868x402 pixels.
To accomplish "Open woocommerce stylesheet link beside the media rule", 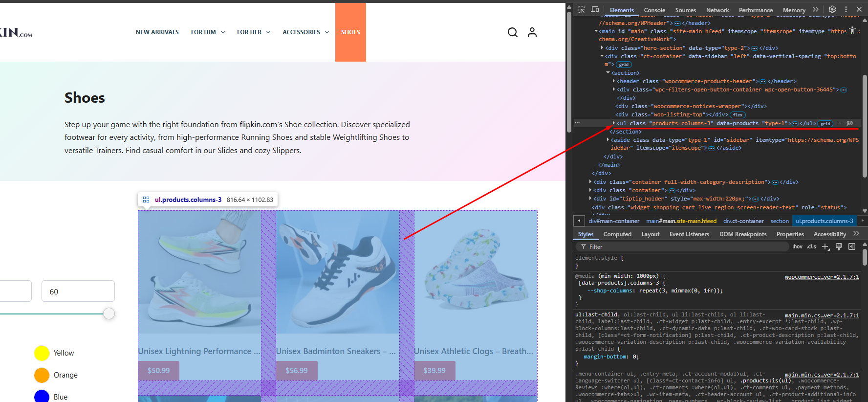I will (x=822, y=277).
